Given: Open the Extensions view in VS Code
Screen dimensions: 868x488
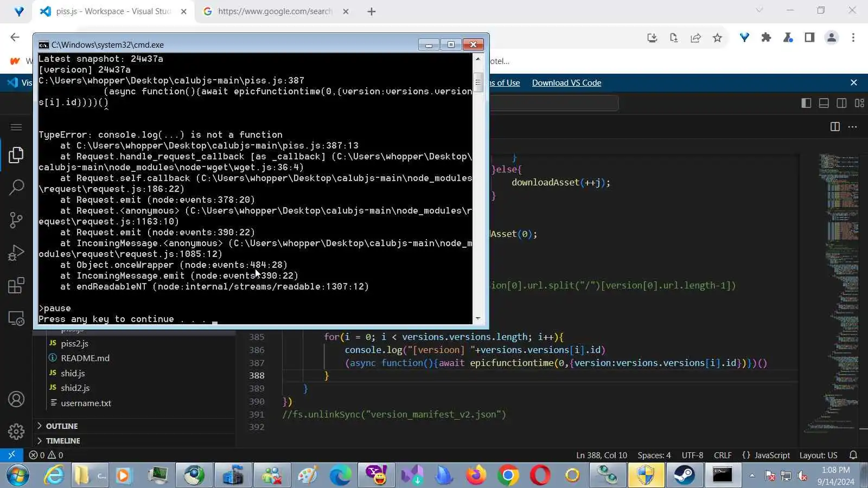Looking at the screenshot, I should [x=16, y=285].
